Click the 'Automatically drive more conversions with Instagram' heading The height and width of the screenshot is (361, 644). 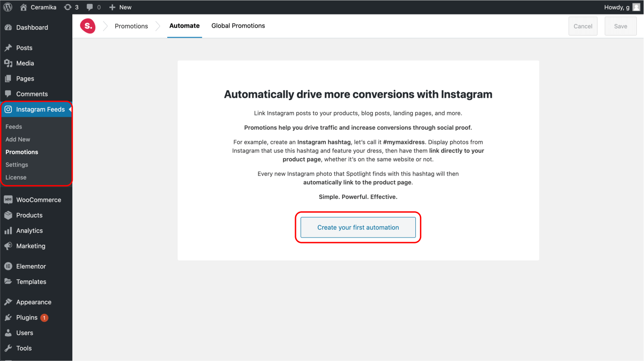358,95
